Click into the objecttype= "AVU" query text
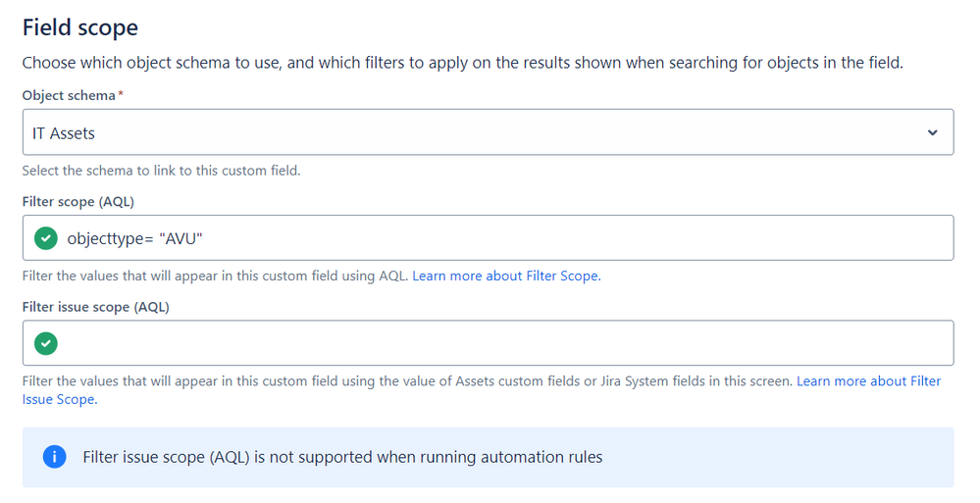The width and height of the screenshot is (980, 503). pyautogui.click(x=135, y=238)
